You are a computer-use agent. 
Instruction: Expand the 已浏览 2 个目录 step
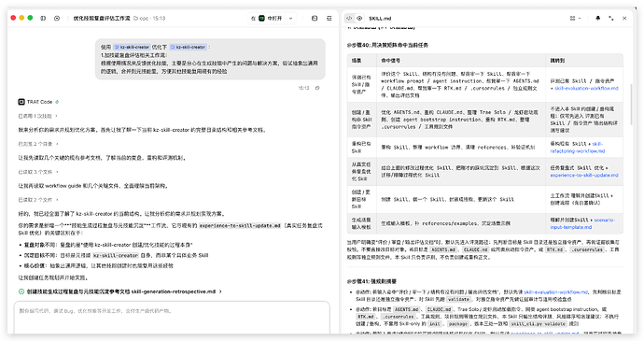click(38, 144)
